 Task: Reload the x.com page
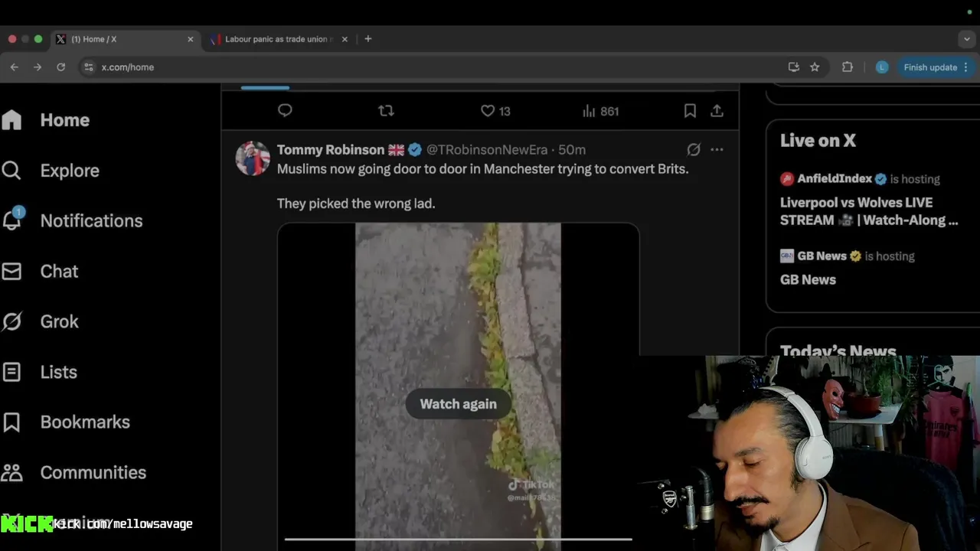(60, 67)
